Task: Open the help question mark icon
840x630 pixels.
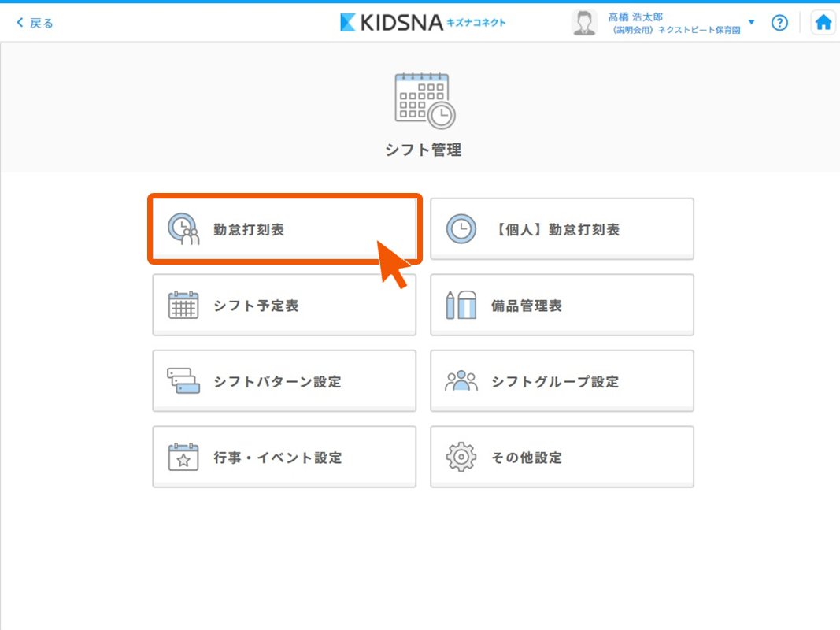Action: 779,23
